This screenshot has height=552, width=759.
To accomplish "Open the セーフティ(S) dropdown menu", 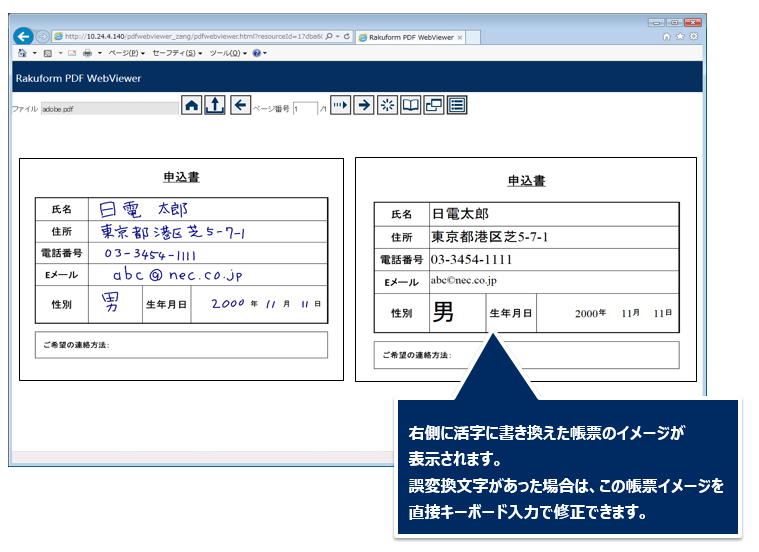I will [x=177, y=52].
